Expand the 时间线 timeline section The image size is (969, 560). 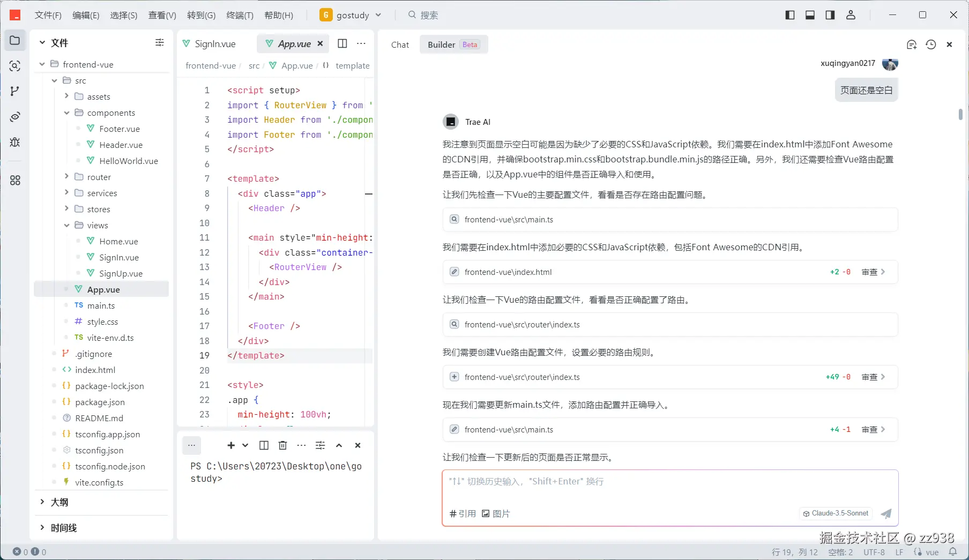(x=42, y=528)
